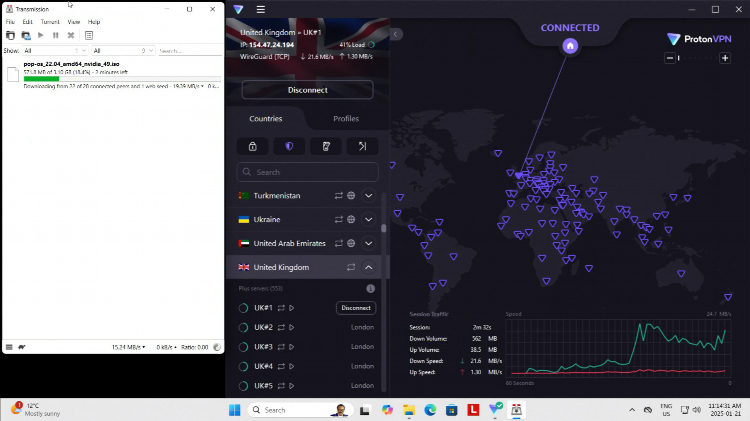Expand the Ukraine server list
750x421 pixels.
(368, 220)
